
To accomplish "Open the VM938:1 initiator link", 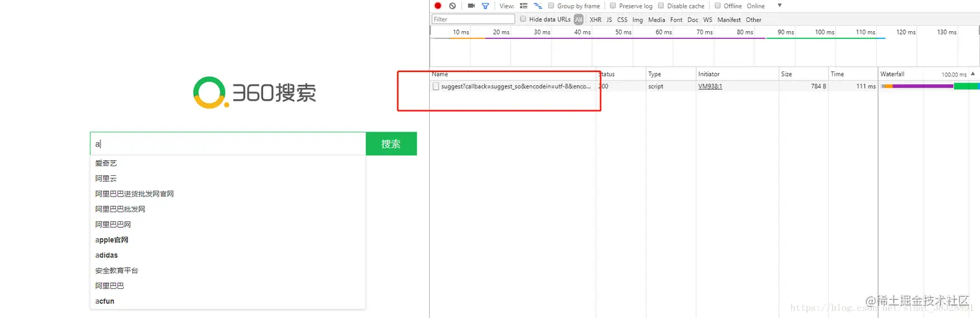I will tap(710, 86).
